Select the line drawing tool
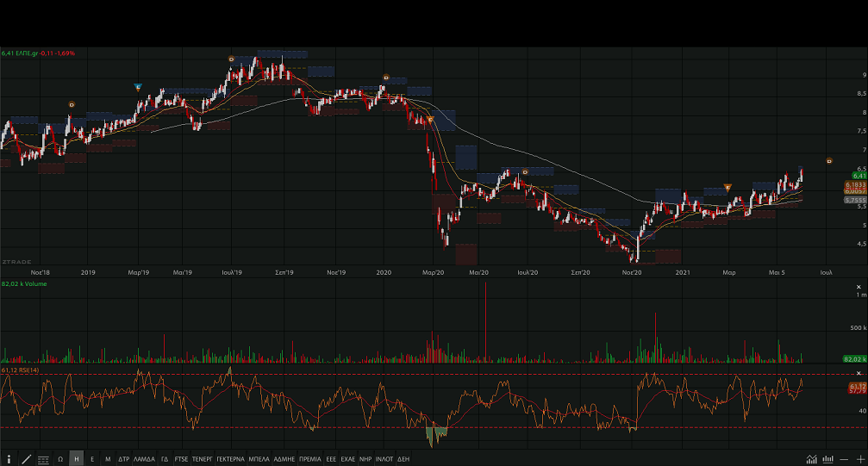Screen dimensions: 868x466 [x=26, y=459]
